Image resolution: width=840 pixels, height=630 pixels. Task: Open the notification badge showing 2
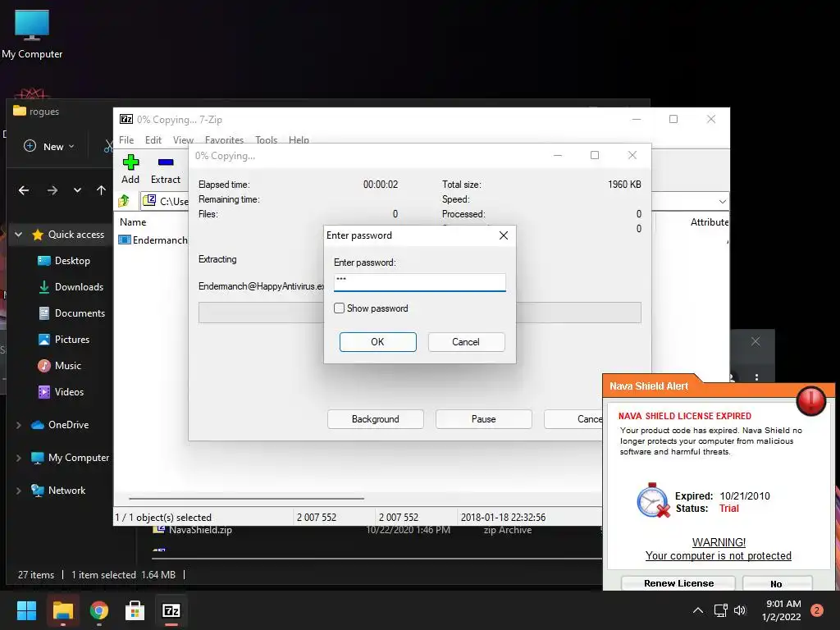pyautogui.click(x=817, y=610)
